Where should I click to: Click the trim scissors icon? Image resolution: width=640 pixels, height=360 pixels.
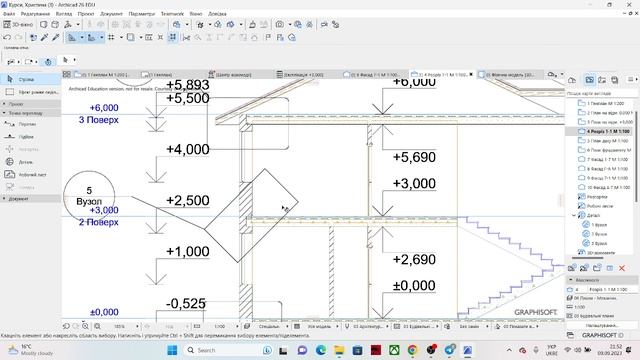(x=186, y=38)
